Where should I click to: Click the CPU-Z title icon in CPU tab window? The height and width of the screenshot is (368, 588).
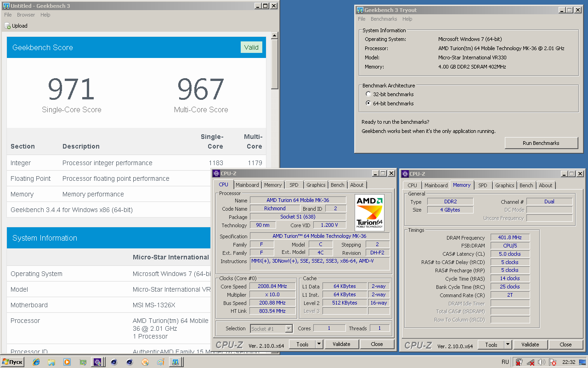point(216,173)
